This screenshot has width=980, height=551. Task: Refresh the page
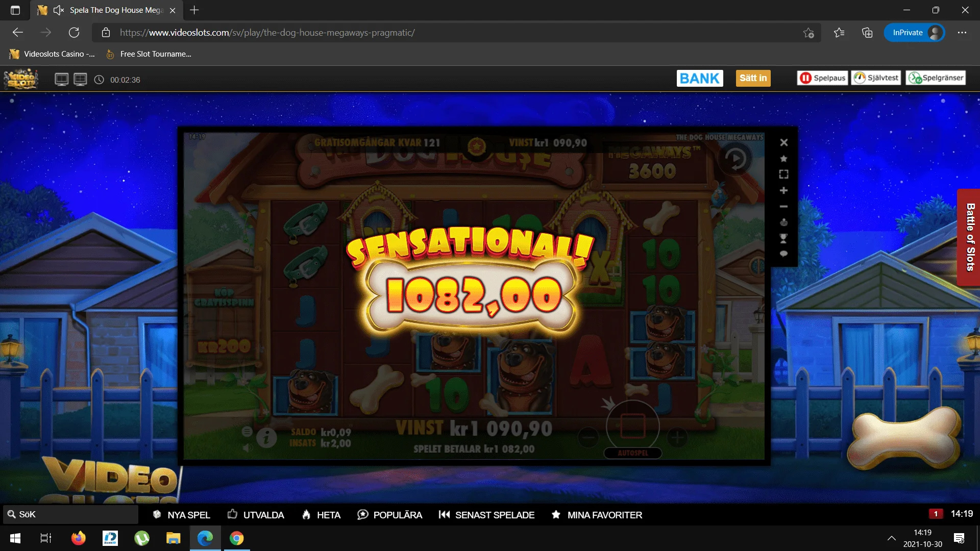[x=74, y=33]
